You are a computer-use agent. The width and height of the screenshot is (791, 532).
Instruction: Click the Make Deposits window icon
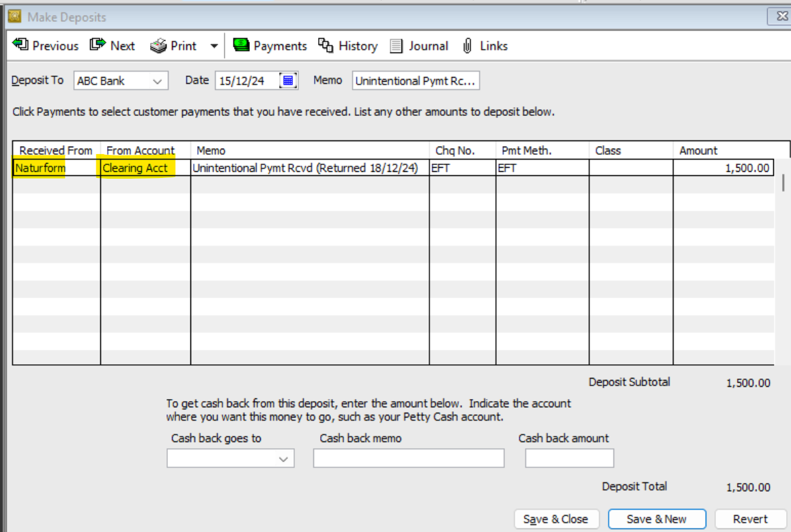coord(14,16)
